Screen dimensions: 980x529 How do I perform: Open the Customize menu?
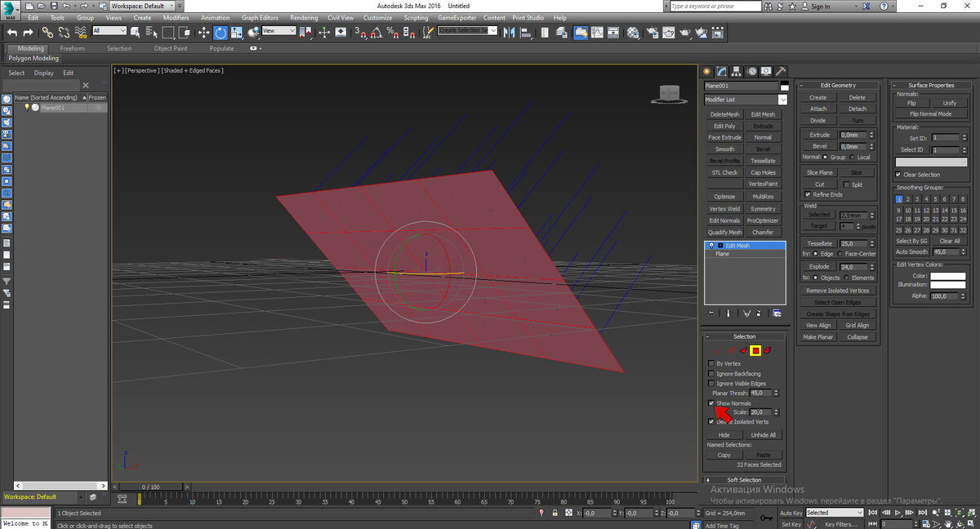click(x=377, y=18)
